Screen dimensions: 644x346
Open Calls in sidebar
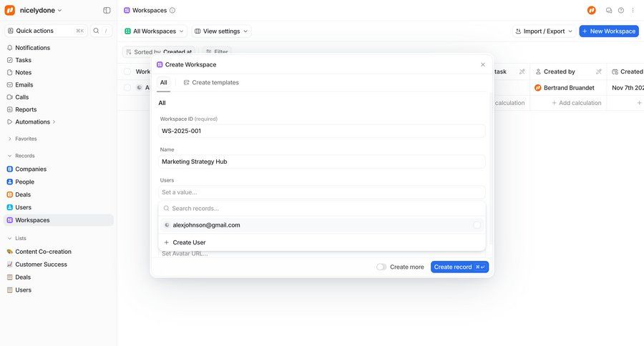(21, 97)
